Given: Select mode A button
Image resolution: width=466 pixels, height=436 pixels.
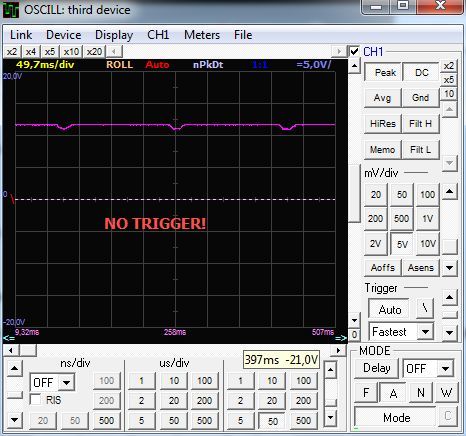Looking at the screenshot, I should click(x=393, y=393).
